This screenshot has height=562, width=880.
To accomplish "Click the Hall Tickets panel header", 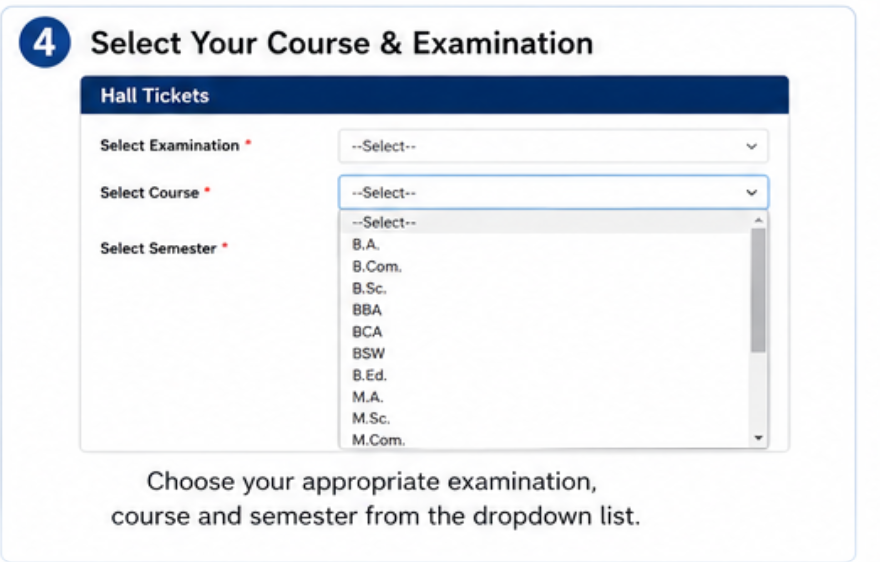I will (435, 95).
